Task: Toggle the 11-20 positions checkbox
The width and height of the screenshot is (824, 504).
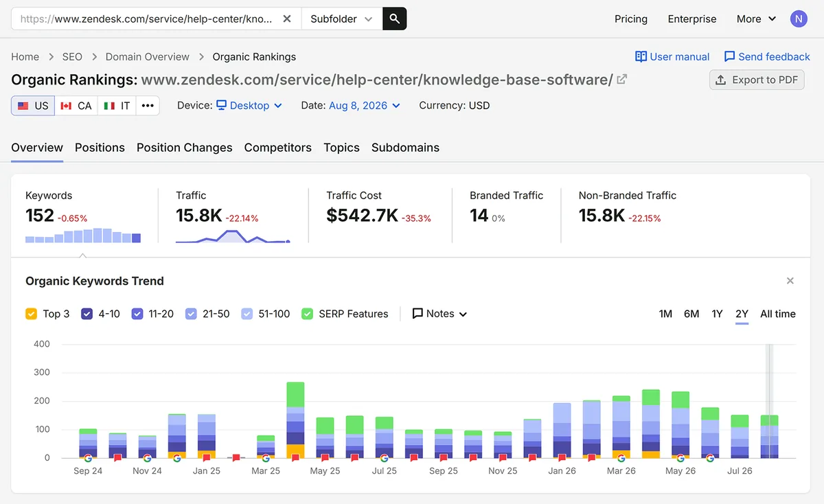Action: click(x=137, y=314)
